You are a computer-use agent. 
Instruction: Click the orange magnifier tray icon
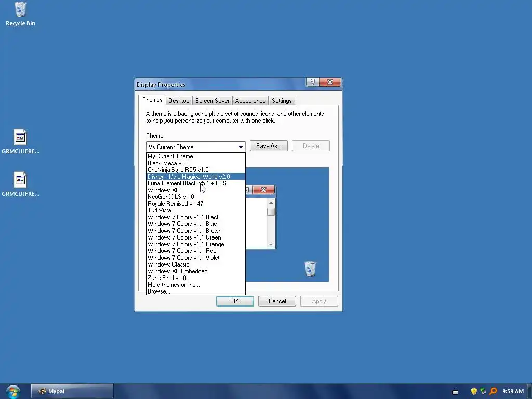click(x=493, y=391)
